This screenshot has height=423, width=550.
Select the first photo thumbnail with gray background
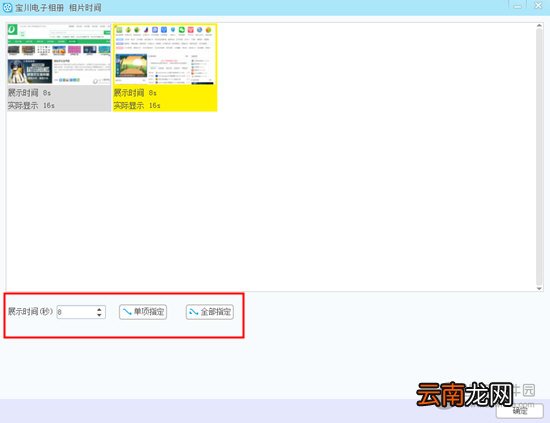click(x=59, y=68)
